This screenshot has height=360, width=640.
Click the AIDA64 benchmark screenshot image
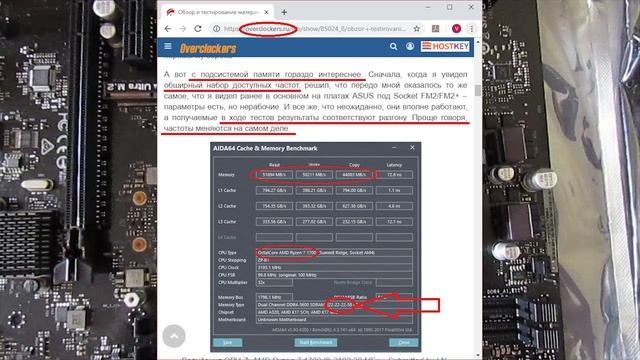click(x=316, y=247)
